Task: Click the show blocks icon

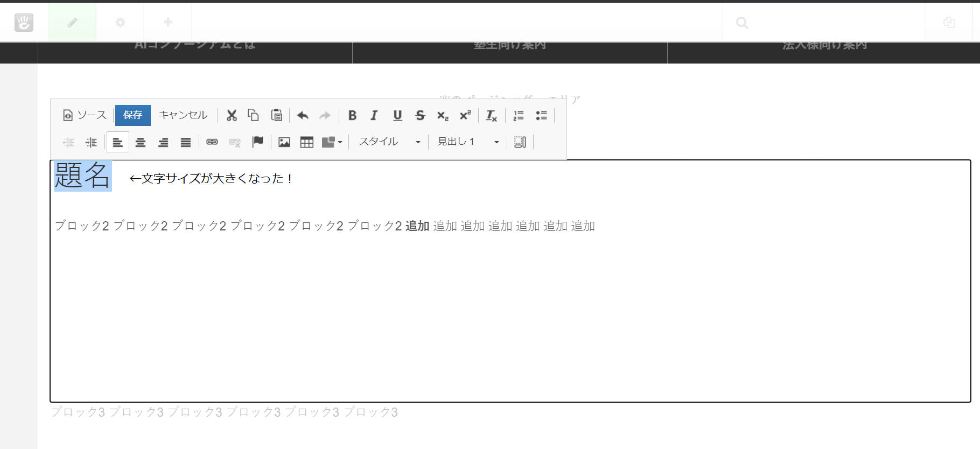Action: click(x=520, y=142)
